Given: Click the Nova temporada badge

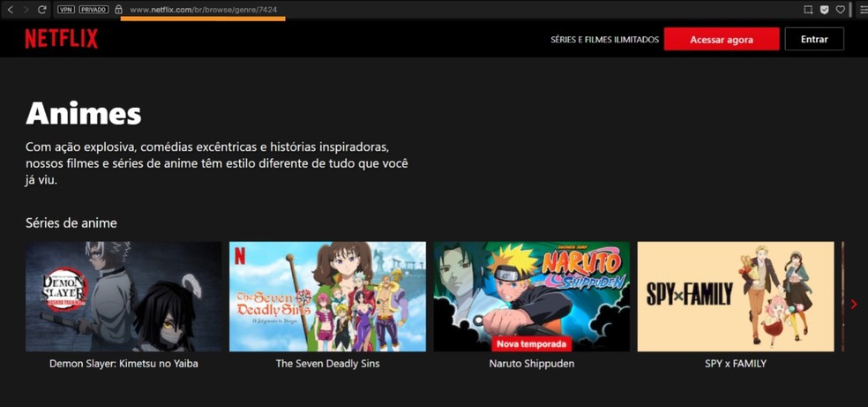Looking at the screenshot, I should [531, 343].
